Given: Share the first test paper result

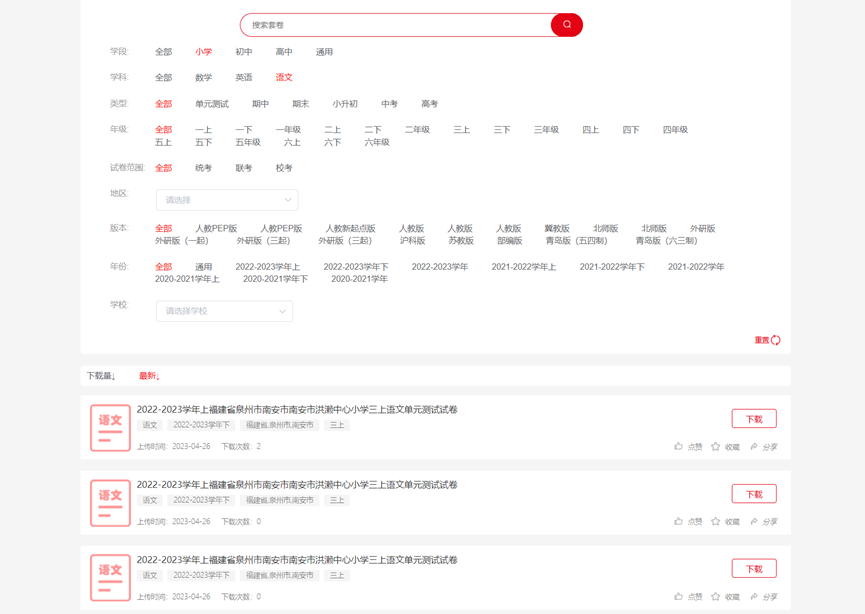Looking at the screenshot, I should click(754, 447).
